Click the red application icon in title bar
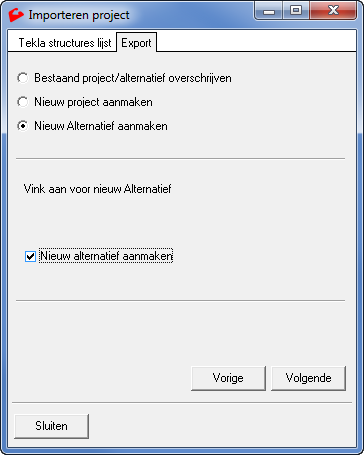The height and width of the screenshot is (455, 364). (16, 15)
